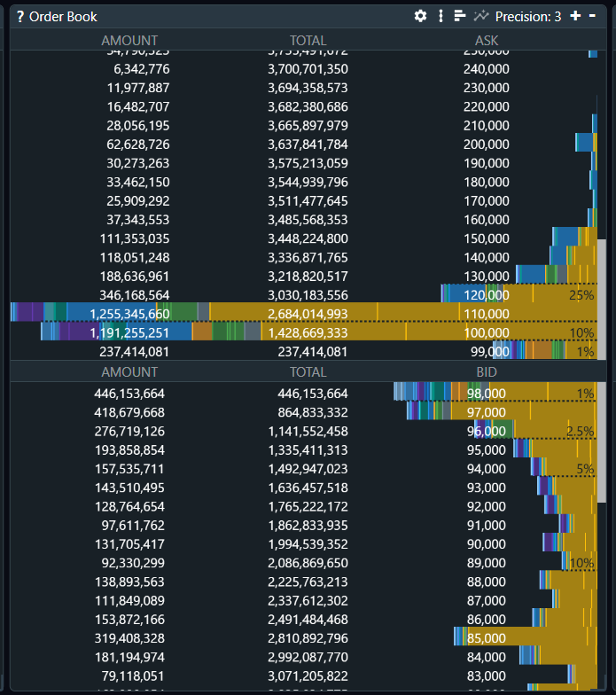The width and height of the screenshot is (616, 695).
Task: Select the ask price 160,000
Action: tap(486, 220)
